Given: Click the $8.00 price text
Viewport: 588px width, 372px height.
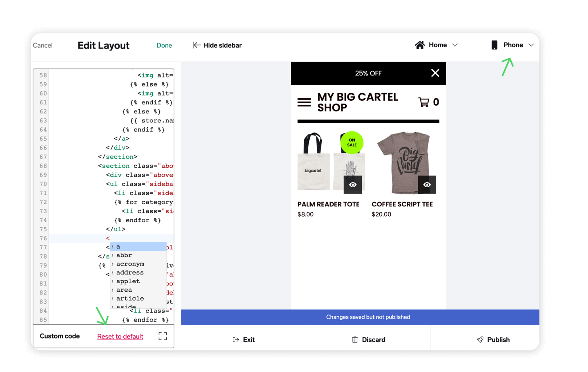Looking at the screenshot, I should point(305,214).
